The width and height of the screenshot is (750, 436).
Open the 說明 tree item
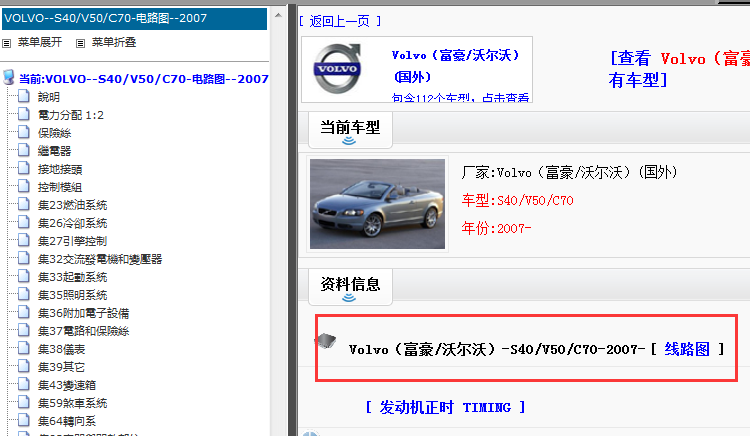(49, 97)
